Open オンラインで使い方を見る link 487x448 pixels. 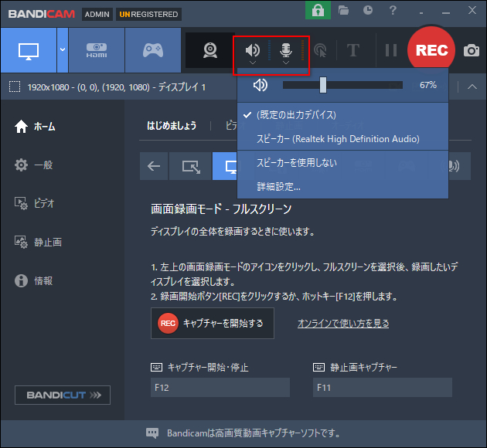tap(343, 324)
